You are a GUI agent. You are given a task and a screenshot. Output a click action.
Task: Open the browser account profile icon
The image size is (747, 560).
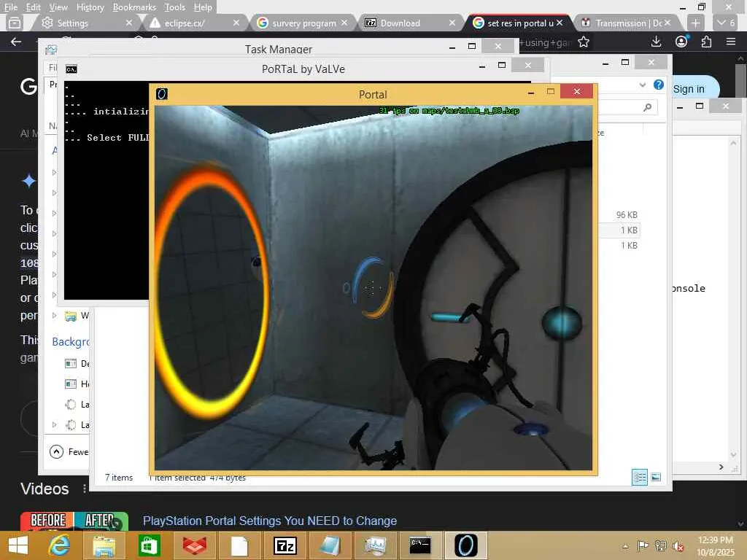click(x=681, y=42)
